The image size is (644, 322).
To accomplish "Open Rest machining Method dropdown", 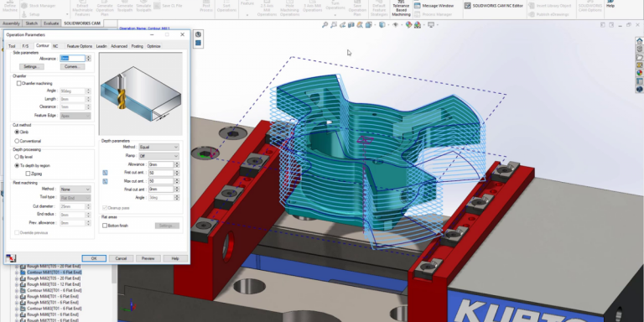I will 75,189.
